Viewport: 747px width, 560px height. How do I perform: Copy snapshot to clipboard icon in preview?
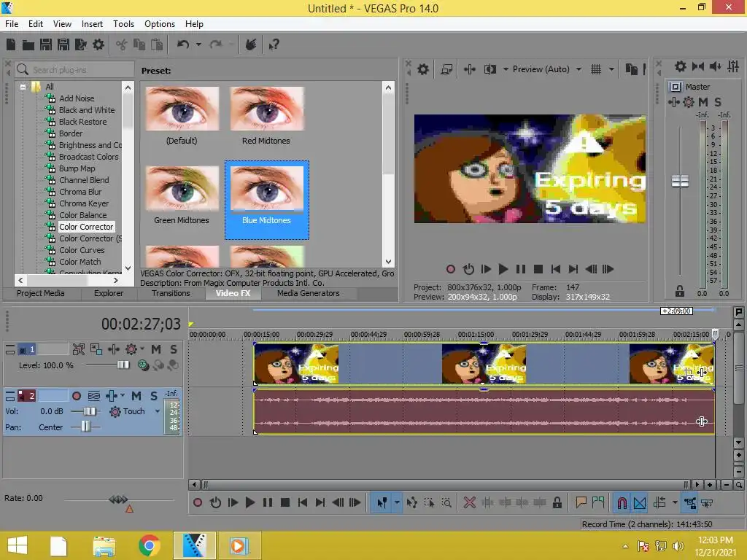[631, 69]
